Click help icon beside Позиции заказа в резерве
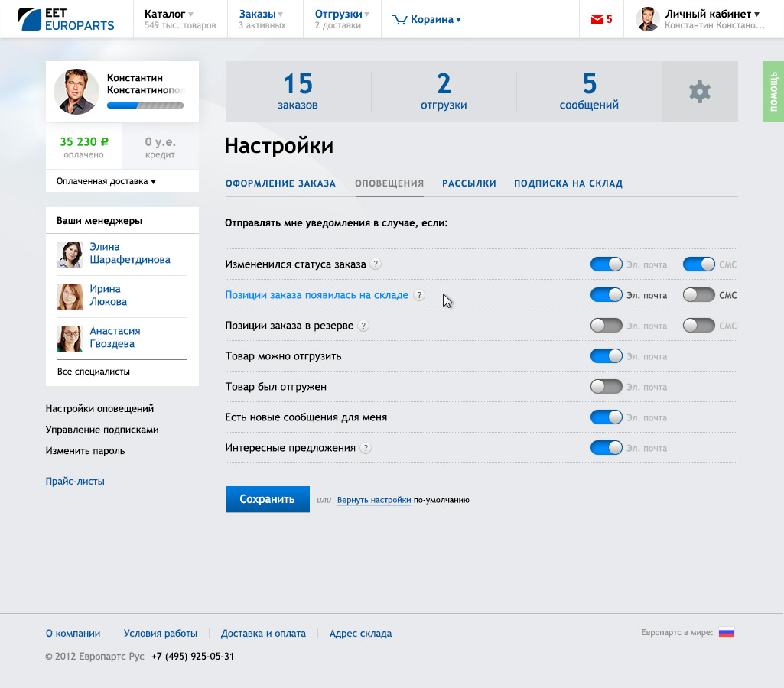The width and height of the screenshot is (784, 688). (x=363, y=326)
